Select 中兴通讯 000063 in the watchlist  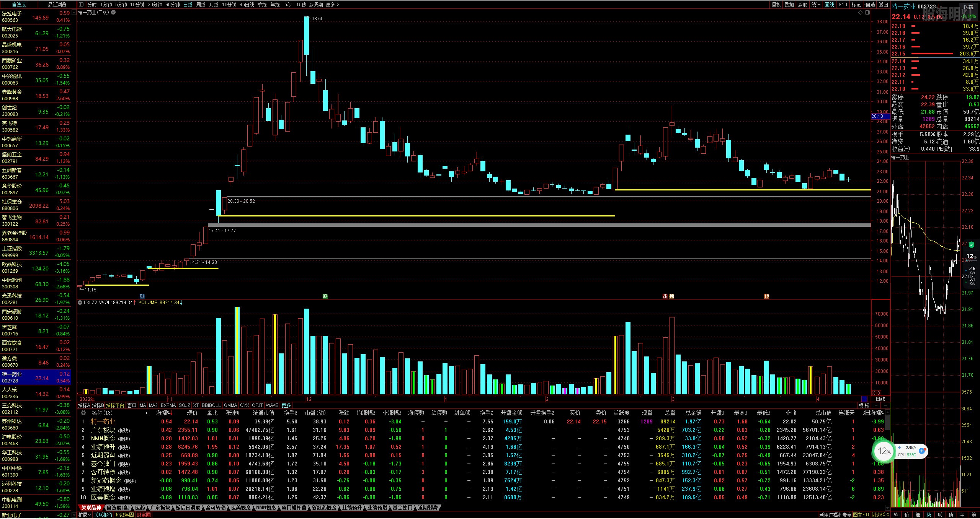36,80
